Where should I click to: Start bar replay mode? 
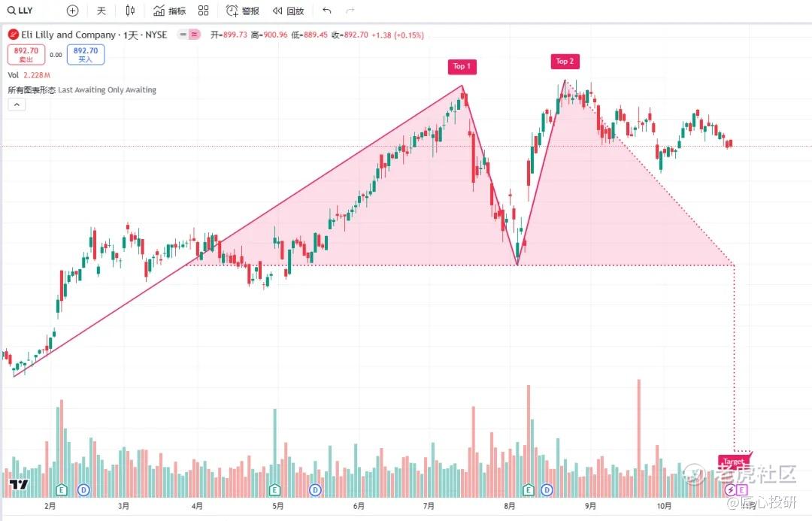[x=288, y=11]
